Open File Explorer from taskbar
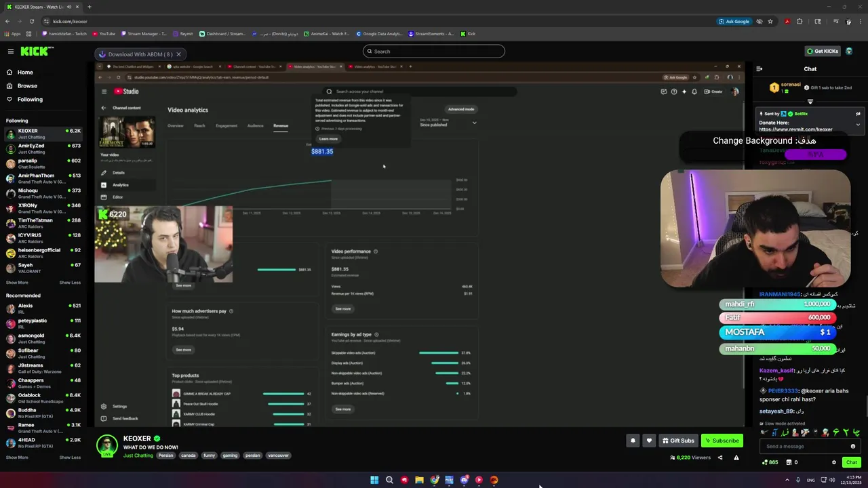The height and width of the screenshot is (488, 868). [x=419, y=480]
